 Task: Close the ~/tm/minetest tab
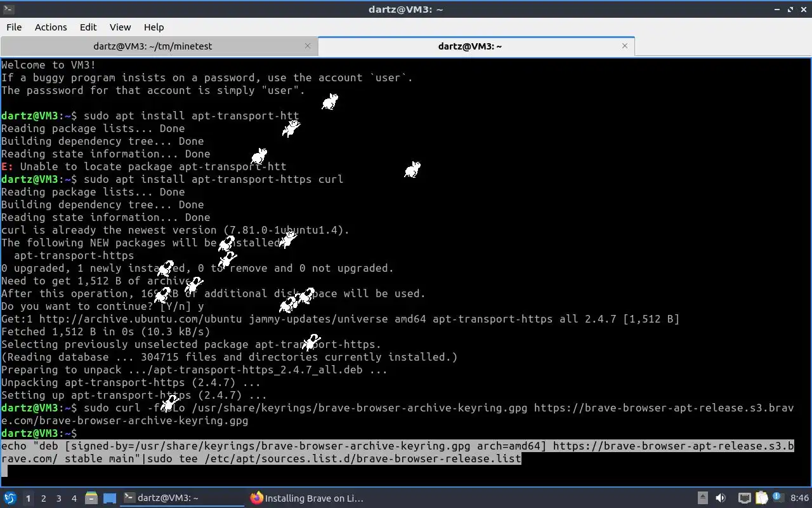pos(308,46)
